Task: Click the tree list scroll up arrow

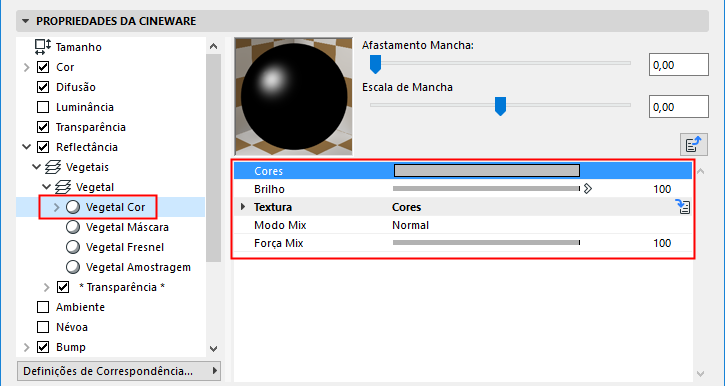Action: pos(213,46)
